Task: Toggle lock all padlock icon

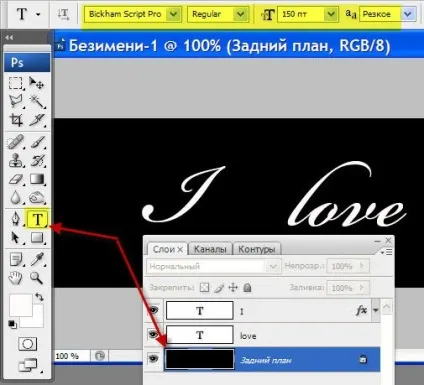Action: [x=247, y=287]
